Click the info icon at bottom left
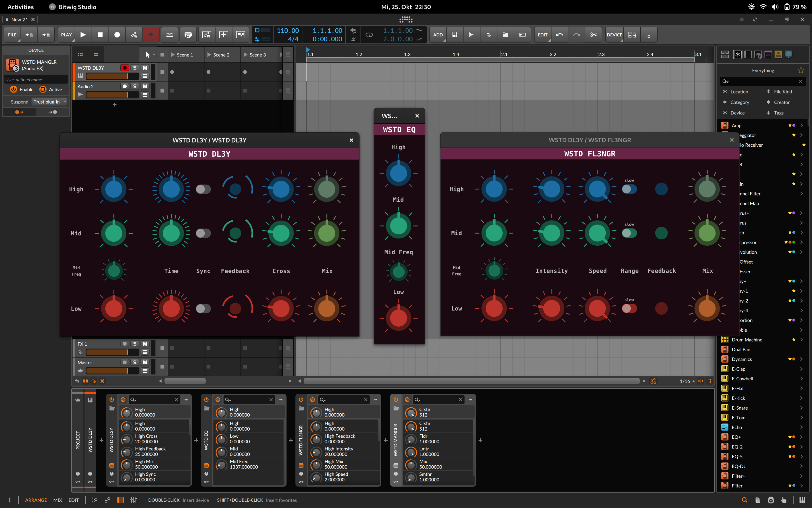812x508 pixels. [9, 500]
